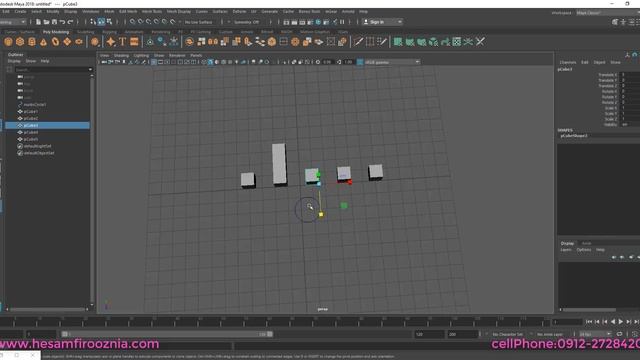Switch to the Sculpting shelf tab
Screen dimensions: 640x360
click(x=85, y=32)
